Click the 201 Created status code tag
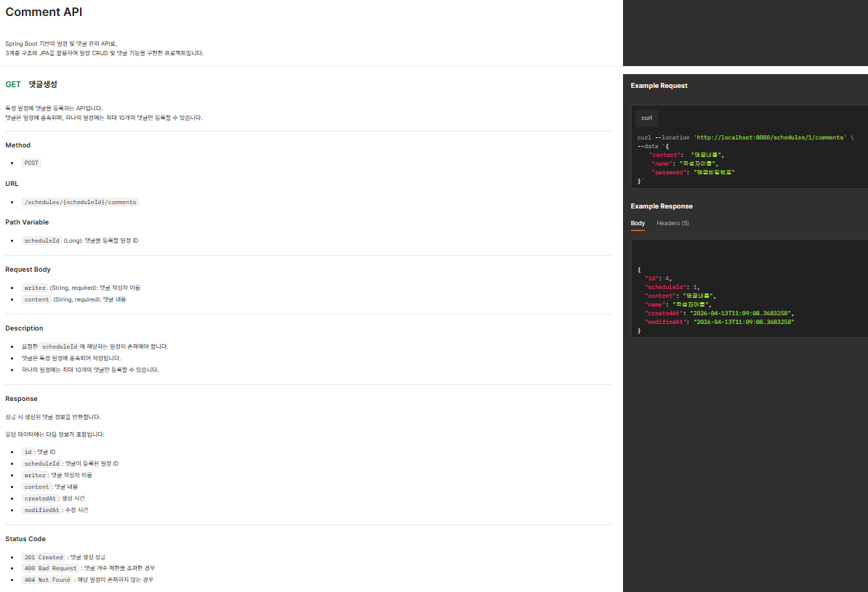This screenshot has width=868, height=592. click(44, 557)
